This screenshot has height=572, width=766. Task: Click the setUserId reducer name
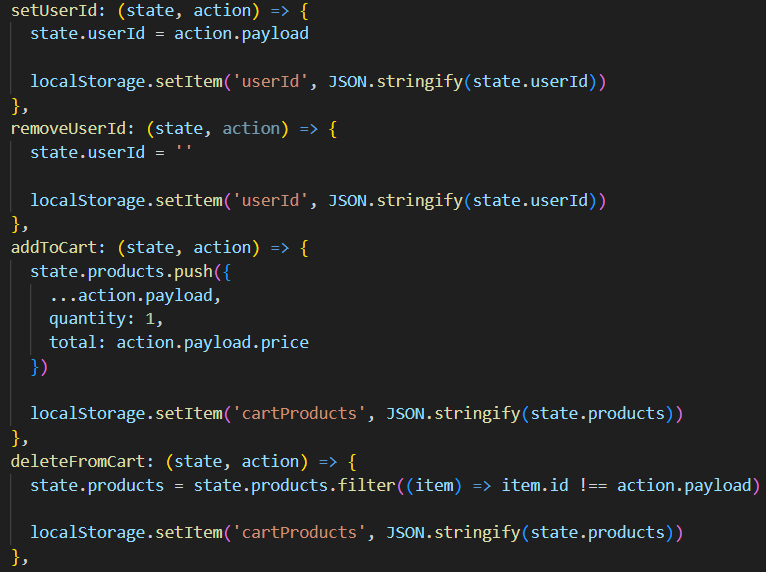(x=54, y=10)
